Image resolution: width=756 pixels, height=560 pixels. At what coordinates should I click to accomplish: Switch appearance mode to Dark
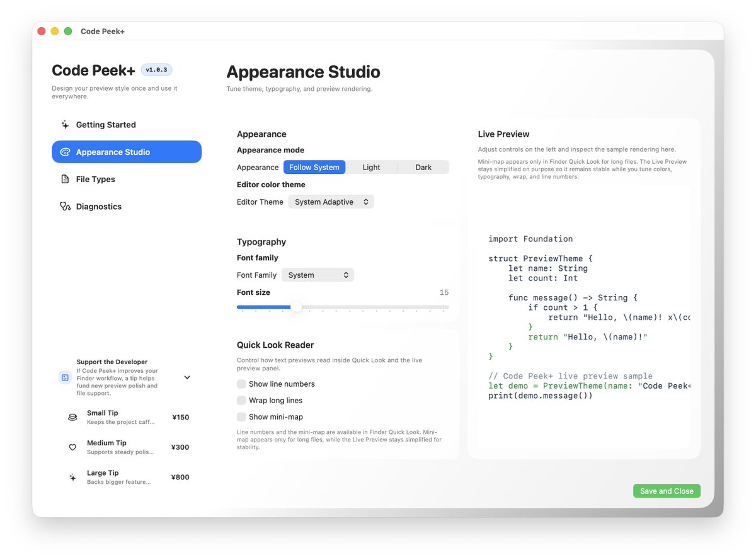(423, 167)
